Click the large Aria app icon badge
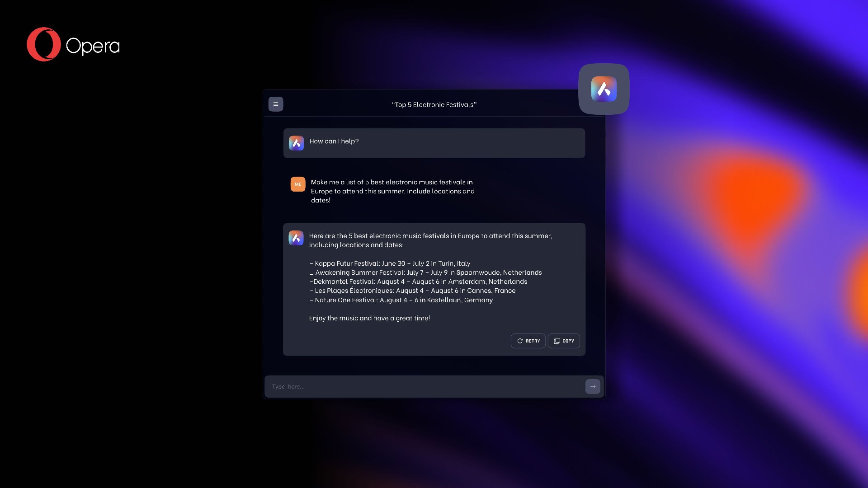 coord(604,89)
